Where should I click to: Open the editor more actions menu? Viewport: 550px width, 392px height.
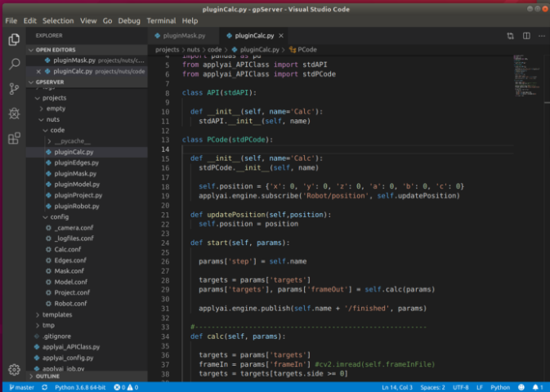(542, 36)
